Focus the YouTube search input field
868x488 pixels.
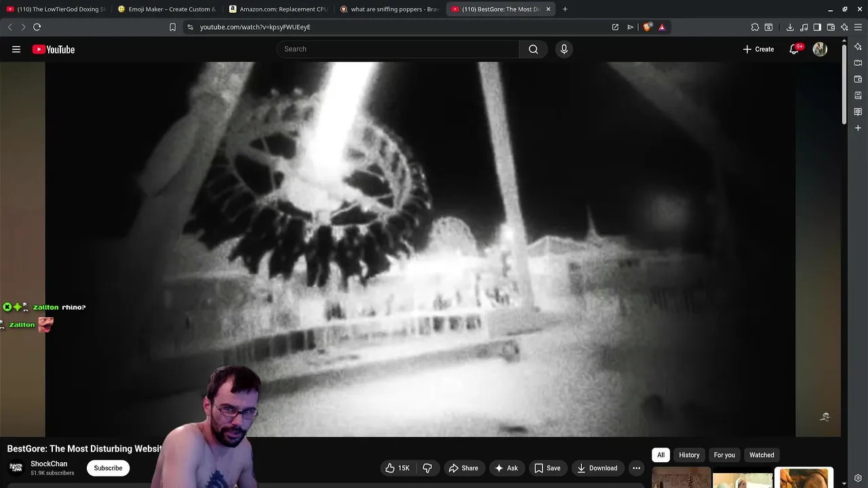click(398, 49)
